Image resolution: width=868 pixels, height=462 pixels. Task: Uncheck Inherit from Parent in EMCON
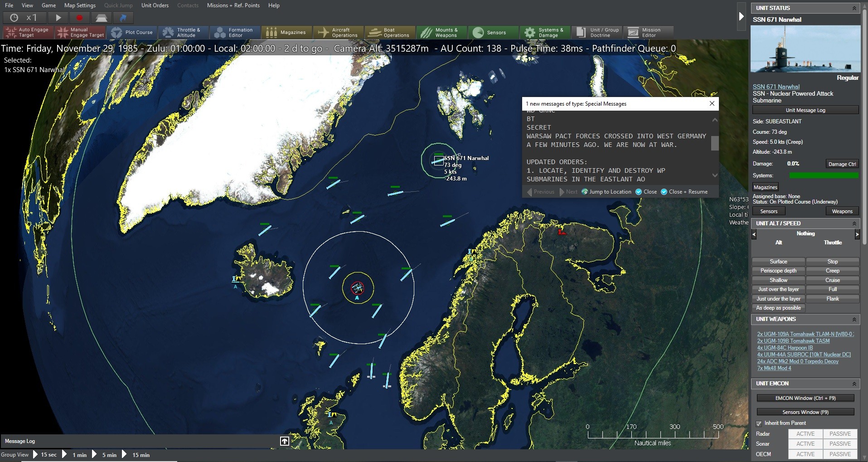(x=759, y=423)
